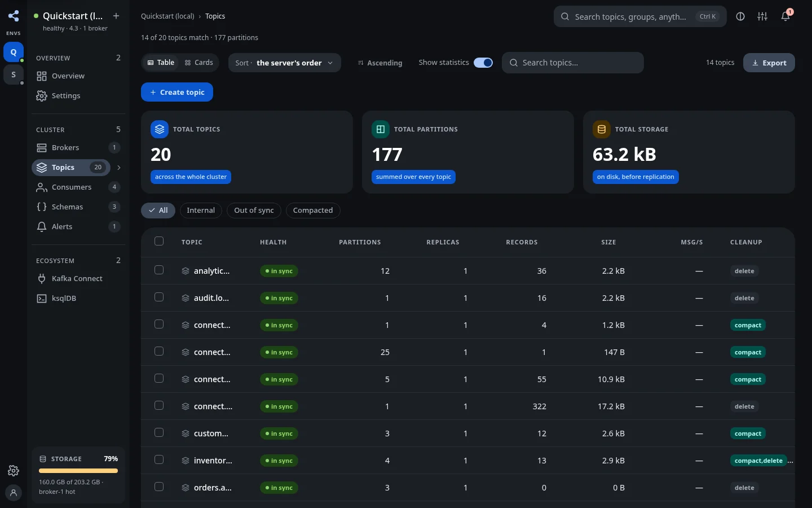Collapse the Cluster sidebar section
The height and width of the screenshot is (508, 812).
[x=78, y=129]
